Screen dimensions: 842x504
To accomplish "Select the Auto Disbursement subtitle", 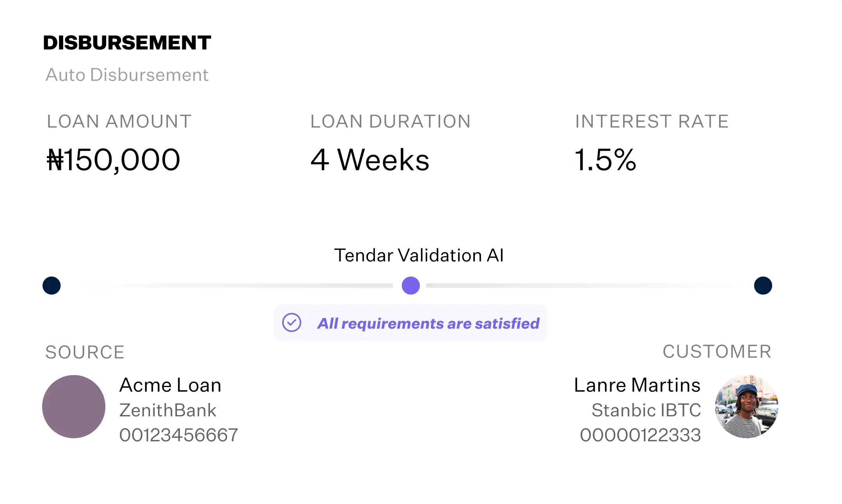I will (x=127, y=75).
